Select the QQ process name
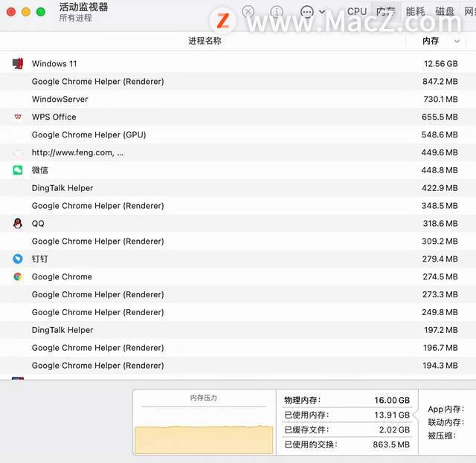Viewport: 476px width, 463px height. point(38,223)
